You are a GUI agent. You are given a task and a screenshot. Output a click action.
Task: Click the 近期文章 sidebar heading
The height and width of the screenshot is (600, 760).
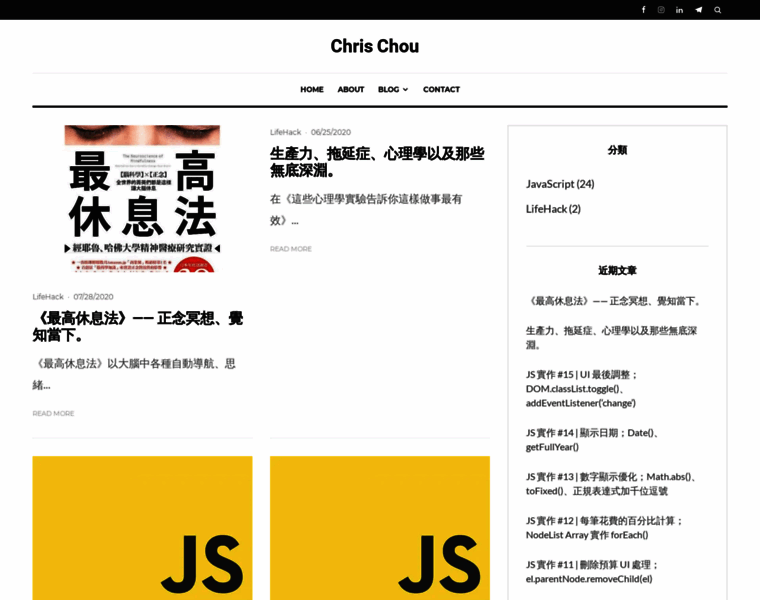pyautogui.click(x=617, y=270)
